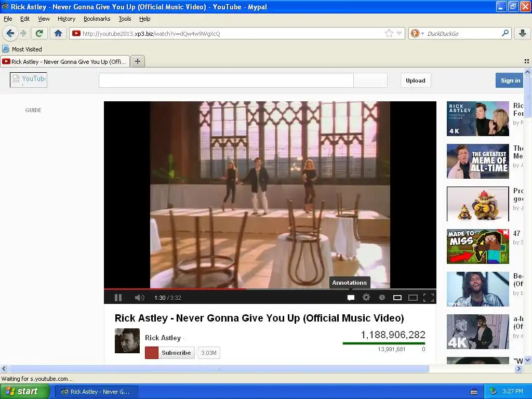
Task: Open the File menu
Action: coord(8,19)
